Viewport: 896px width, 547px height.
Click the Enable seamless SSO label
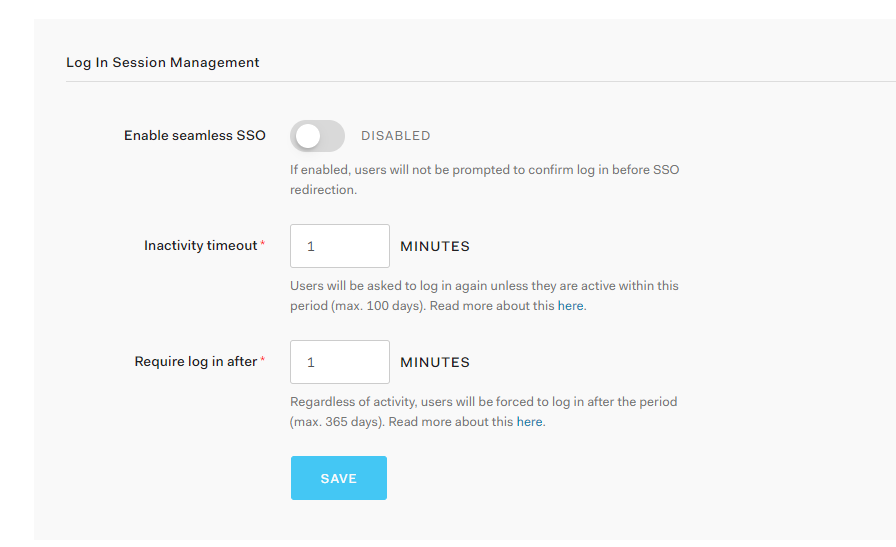pos(195,135)
